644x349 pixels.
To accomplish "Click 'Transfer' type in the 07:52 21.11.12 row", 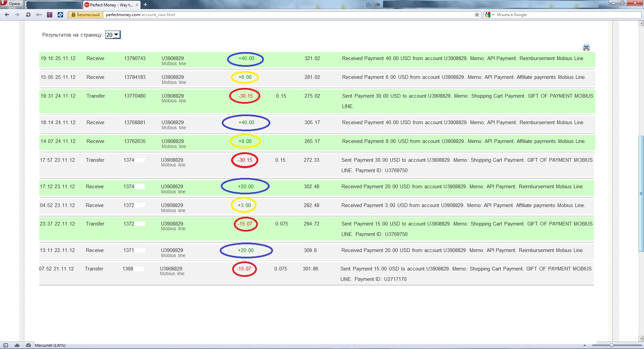I will coord(94,269).
